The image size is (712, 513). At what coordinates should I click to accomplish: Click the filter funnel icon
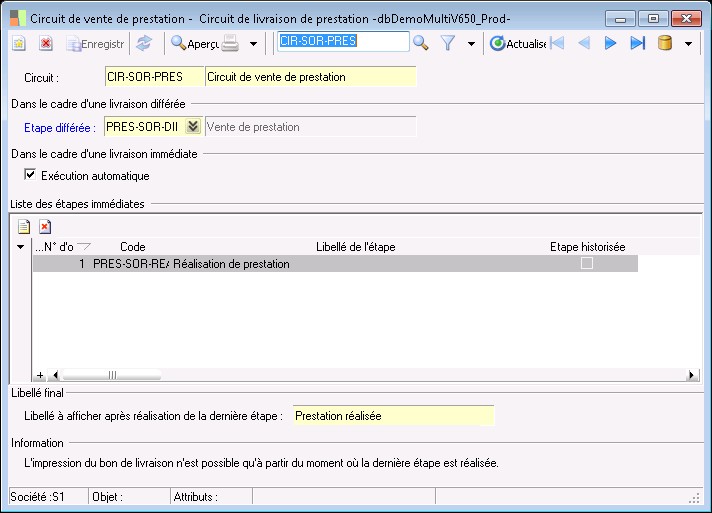point(448,44)
